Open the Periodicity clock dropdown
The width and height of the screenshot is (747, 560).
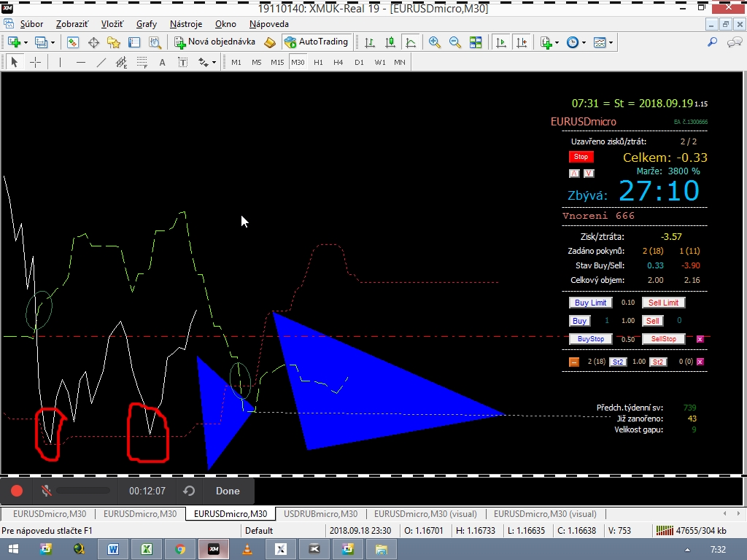click(x=584, y=43)
